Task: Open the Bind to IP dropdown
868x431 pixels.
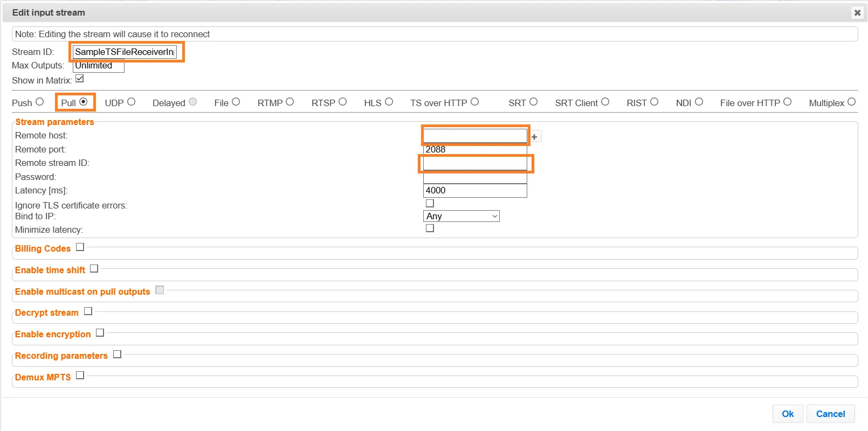Action: (x=461, y=216)
